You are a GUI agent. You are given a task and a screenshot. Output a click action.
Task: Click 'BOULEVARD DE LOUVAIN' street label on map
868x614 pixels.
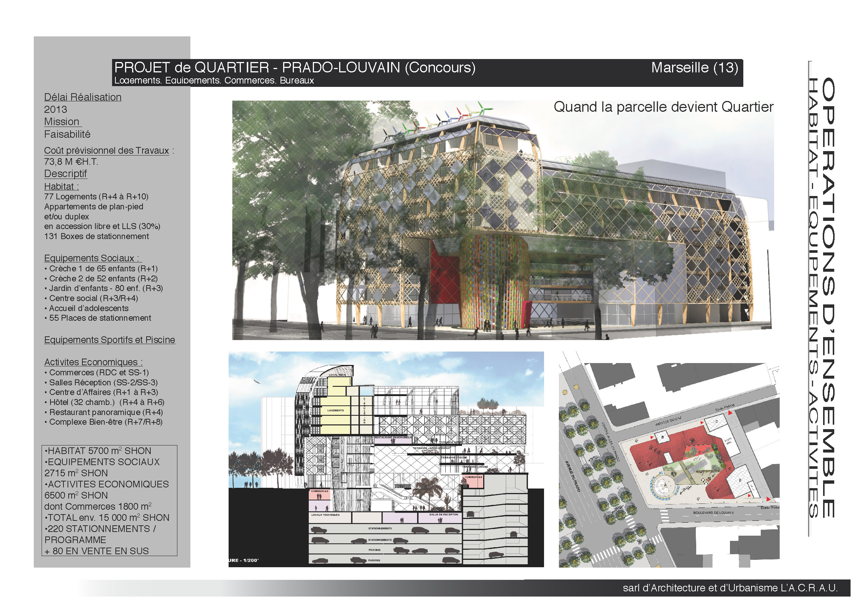(x=713, y=513)
